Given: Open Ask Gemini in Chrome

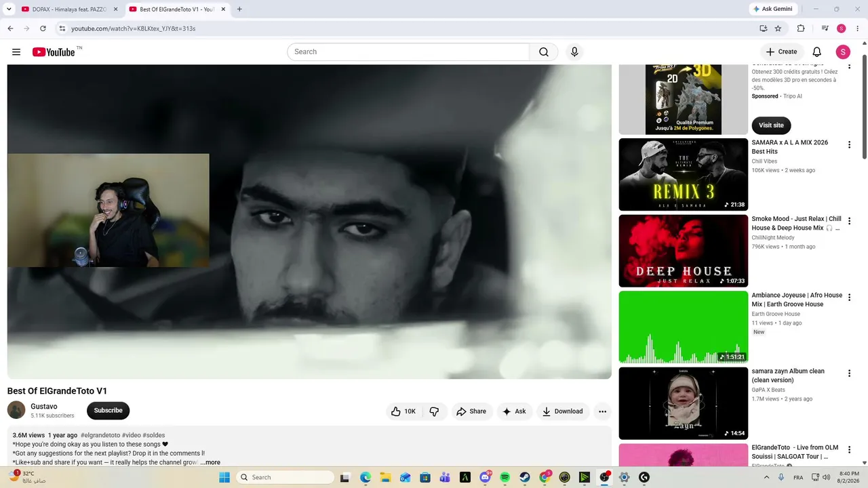Looking at the screenshot, I should pos(773,9).
